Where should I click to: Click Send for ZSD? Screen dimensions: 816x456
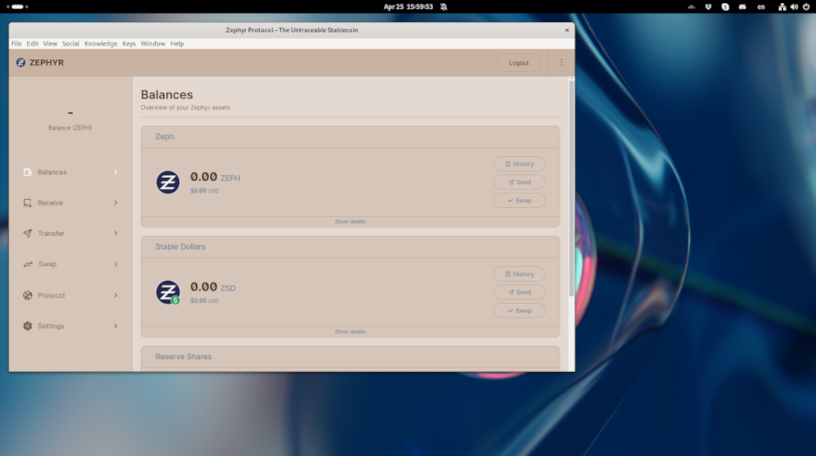(519, 293)
